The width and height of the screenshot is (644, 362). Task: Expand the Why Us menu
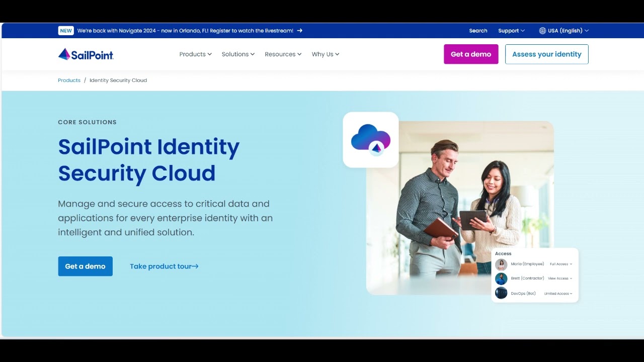pyautogui.click(x=326, y=54)
